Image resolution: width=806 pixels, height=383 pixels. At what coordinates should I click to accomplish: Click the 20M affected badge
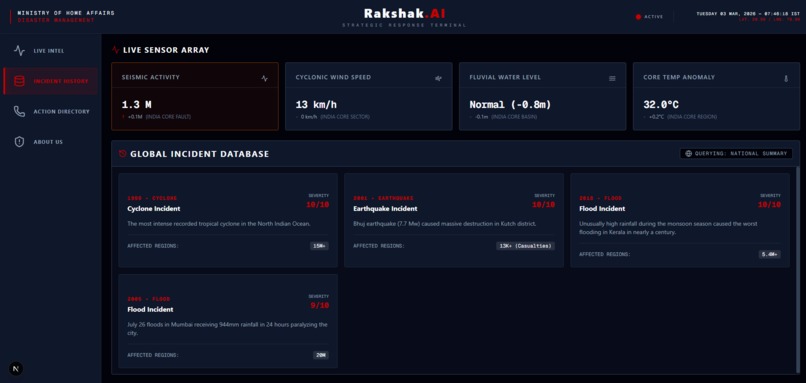321,355
